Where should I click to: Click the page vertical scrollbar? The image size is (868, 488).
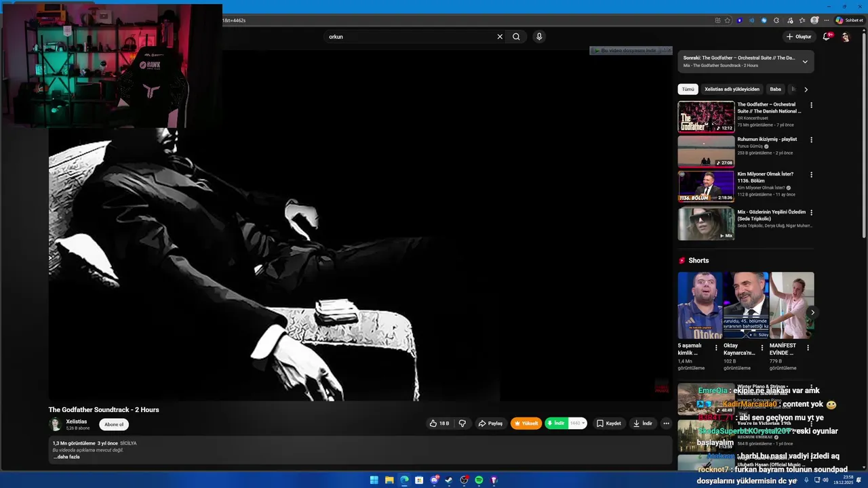(864, 136)
